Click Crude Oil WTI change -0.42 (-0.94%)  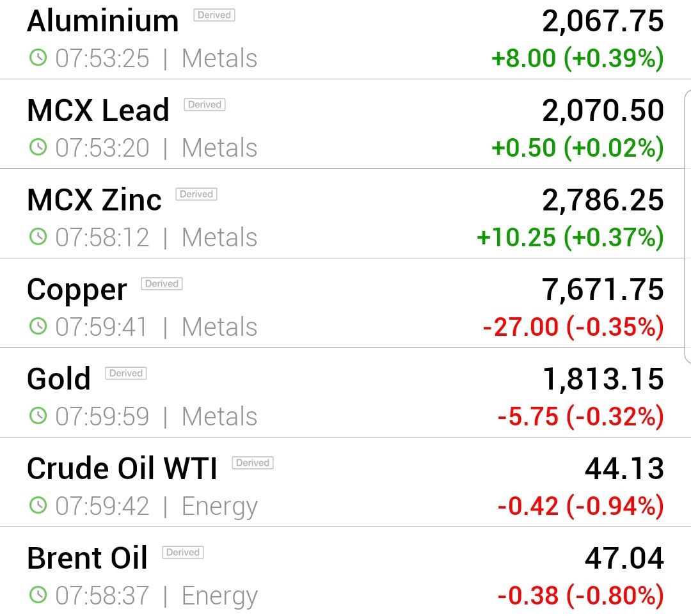tap(580, 505)
